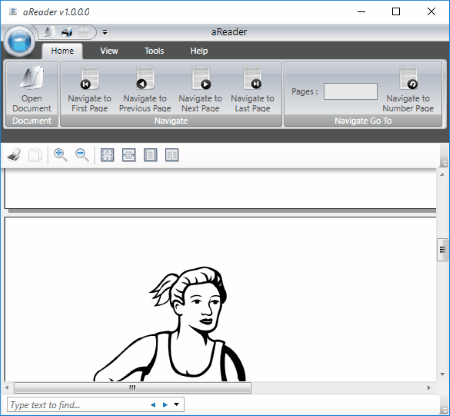Switch to the Home ribbon tab

click(x=62, y=51)
